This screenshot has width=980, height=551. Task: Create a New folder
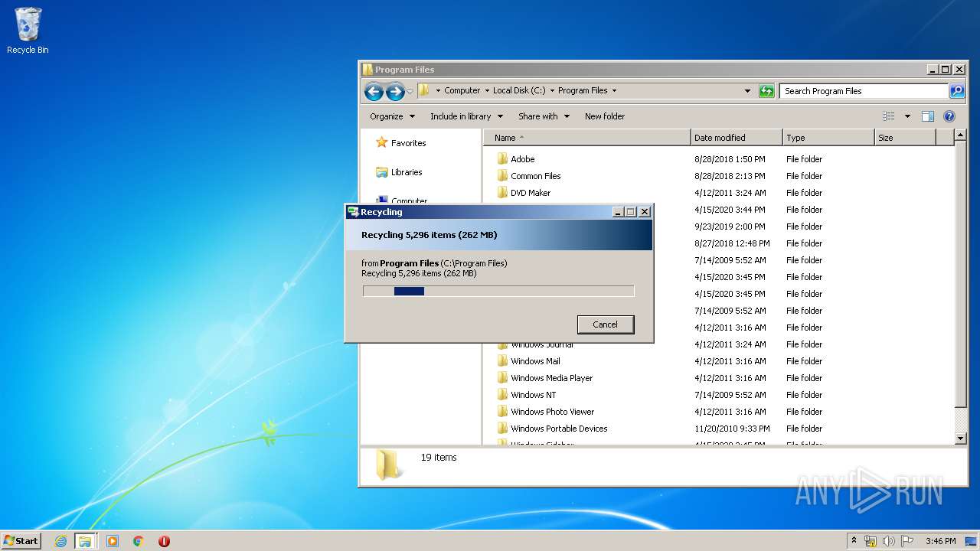(605, 116)
